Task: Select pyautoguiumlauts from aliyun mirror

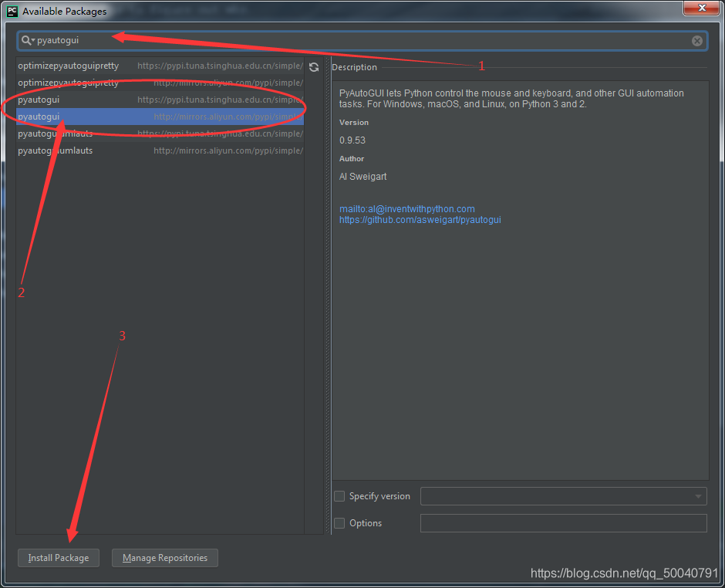Action: click(160, 150)
